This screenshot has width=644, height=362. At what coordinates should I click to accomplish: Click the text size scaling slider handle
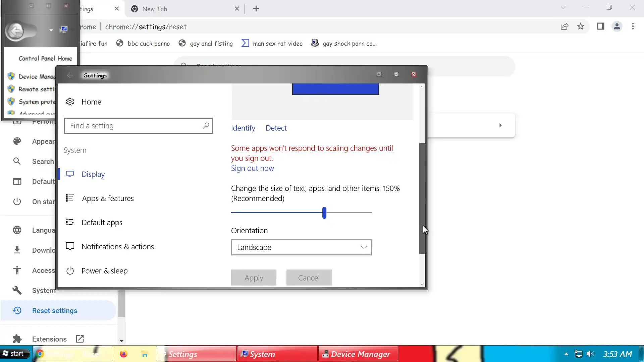(x=324, y=213)
